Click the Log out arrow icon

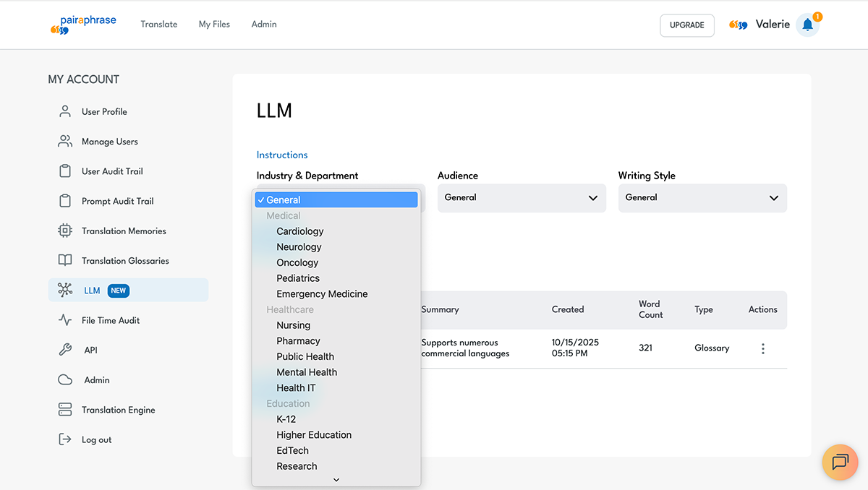click(x=65, y=439)
